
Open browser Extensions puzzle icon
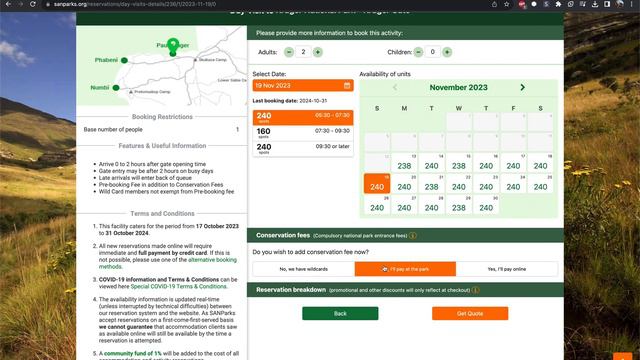[x=558, y=4]
